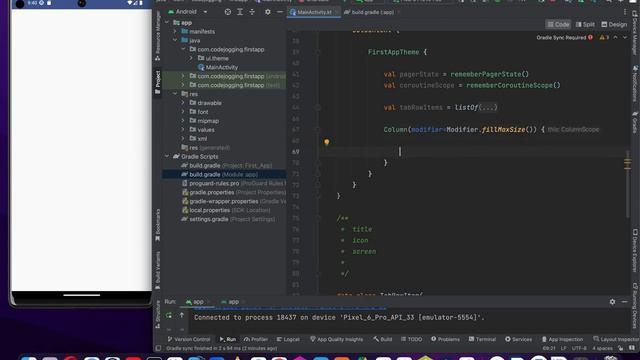Open App Quality Insights tool window
Image resolution: width=640 pixels, height=360 pixels.
click(336, 339)
